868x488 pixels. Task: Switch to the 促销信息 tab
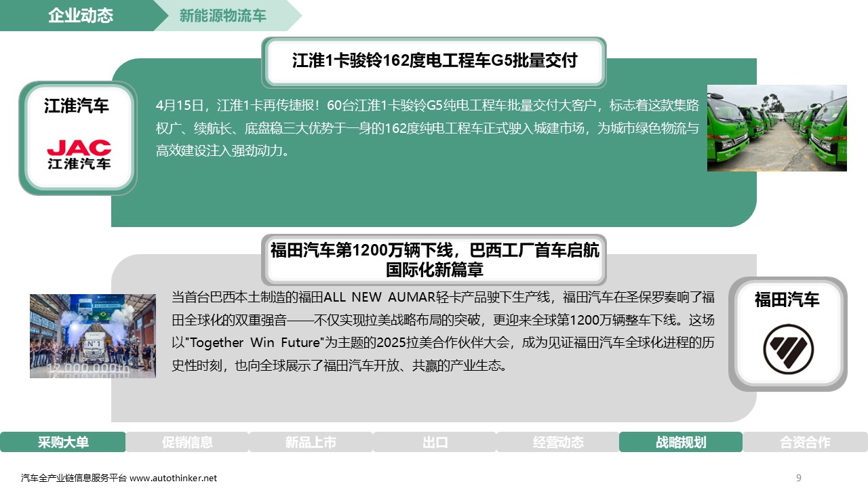187,442
